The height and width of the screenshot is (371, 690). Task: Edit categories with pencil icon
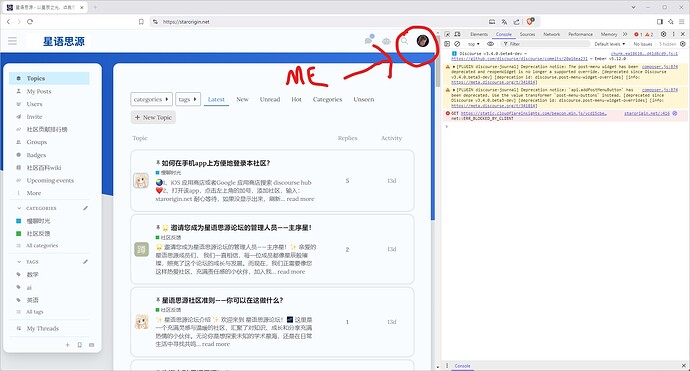pyautogui.click(x=85, y=208)
